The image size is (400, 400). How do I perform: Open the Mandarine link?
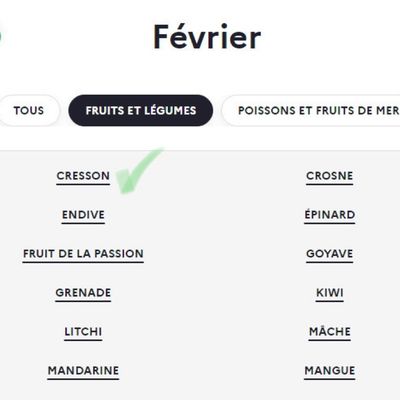tap(83, 371)
